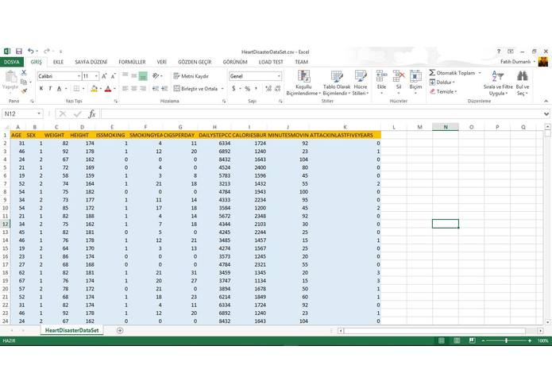Open the Biçim format cells menu
552x392 pixels.
coord(415,83)
